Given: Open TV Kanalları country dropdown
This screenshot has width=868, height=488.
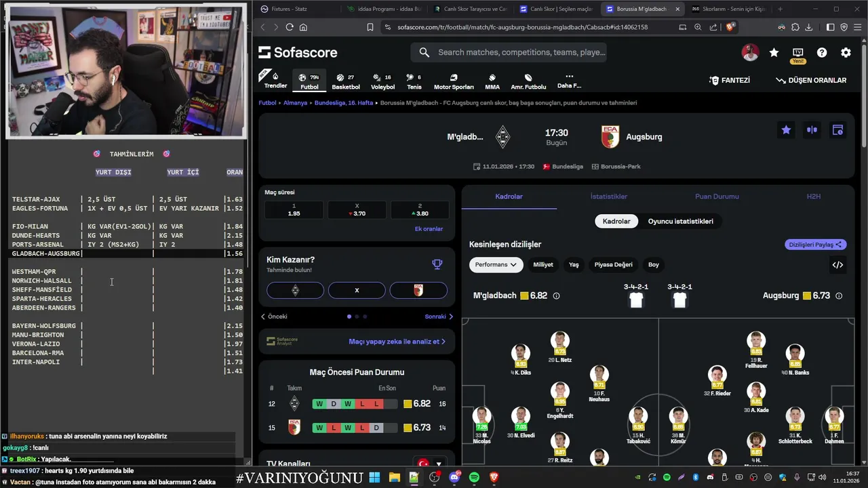Looking at the screenshot, I should tap(431, 464).
